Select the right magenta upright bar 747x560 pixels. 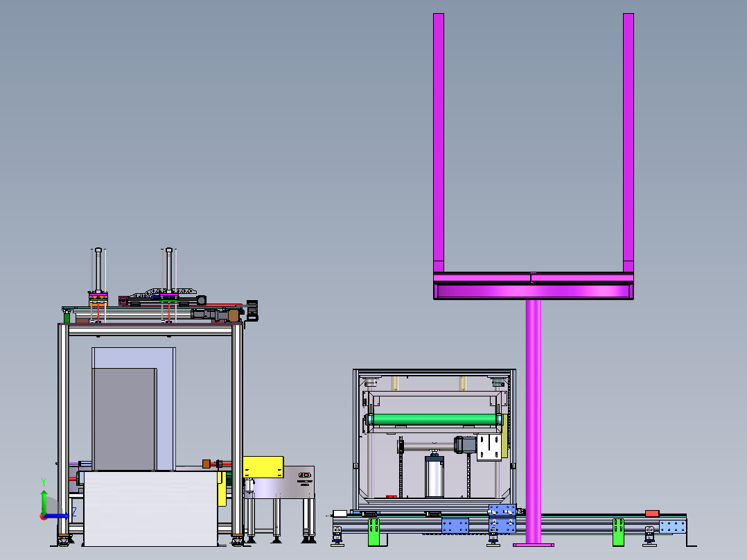pyautogui.click(x=629, y=143)
